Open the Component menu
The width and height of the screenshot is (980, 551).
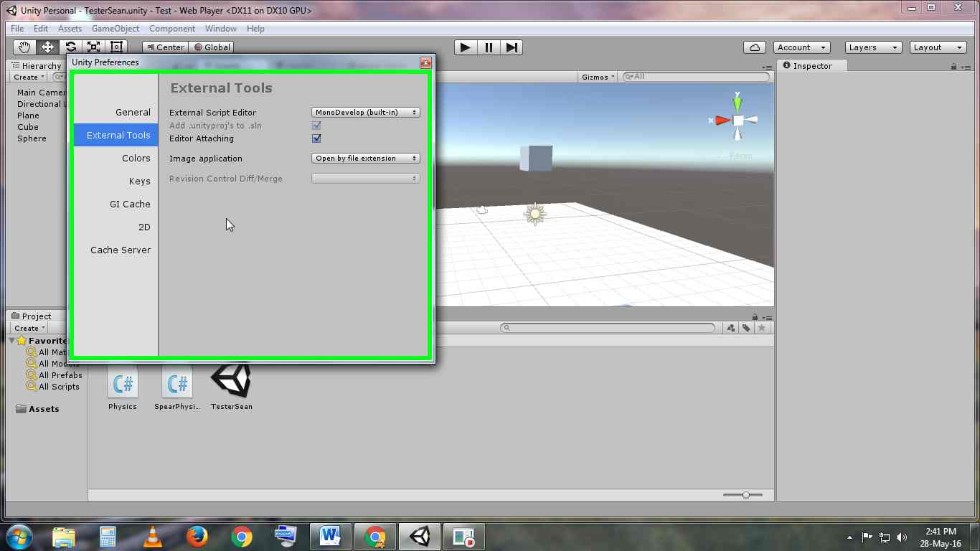click(x=172, y=29)
